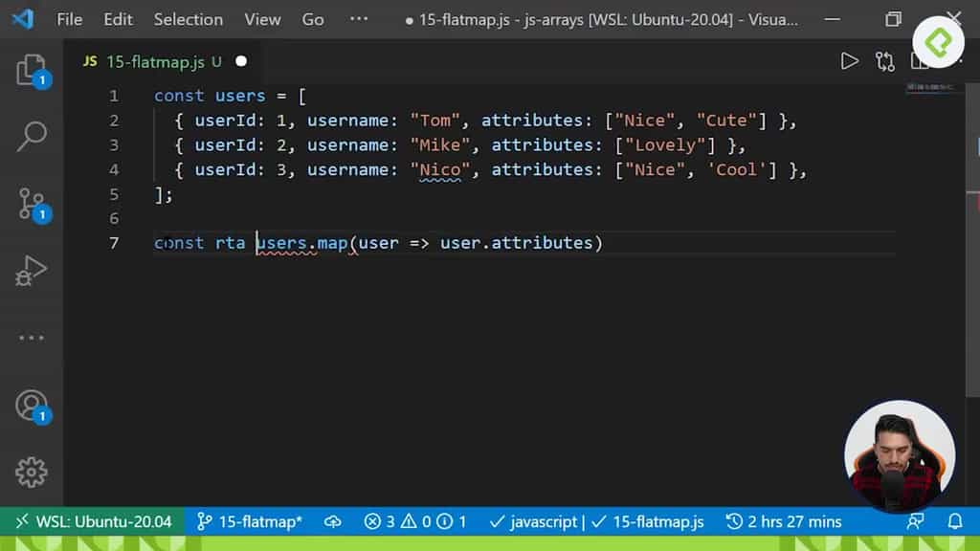Viewport: 980px width, 551px height.
Task: Split the editor with the split icon
Action: [920, 60]
